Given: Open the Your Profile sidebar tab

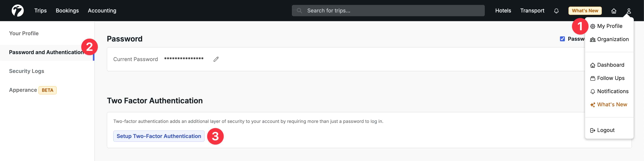Looking at the screenshot, I should (24, 34).
